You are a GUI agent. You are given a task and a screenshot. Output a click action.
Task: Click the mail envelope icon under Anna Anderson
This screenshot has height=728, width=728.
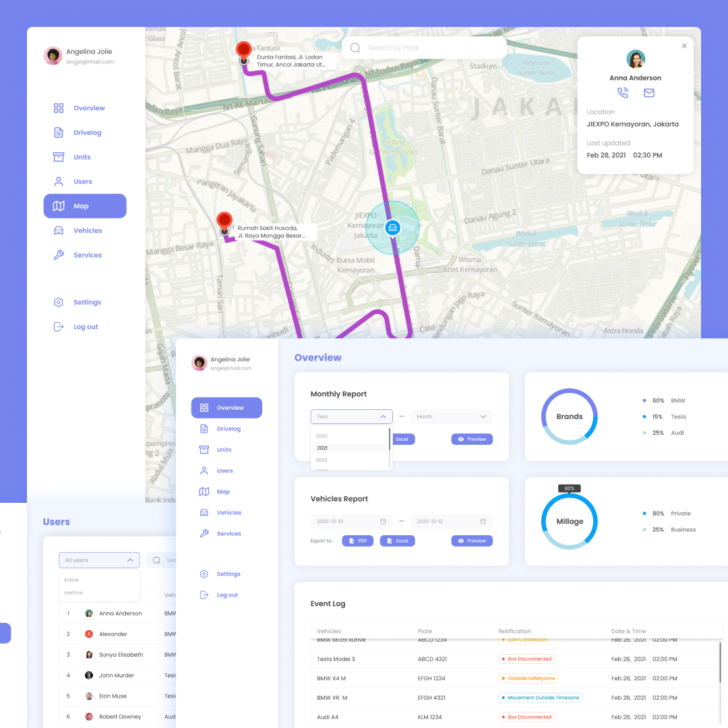[x=648, y=93]
